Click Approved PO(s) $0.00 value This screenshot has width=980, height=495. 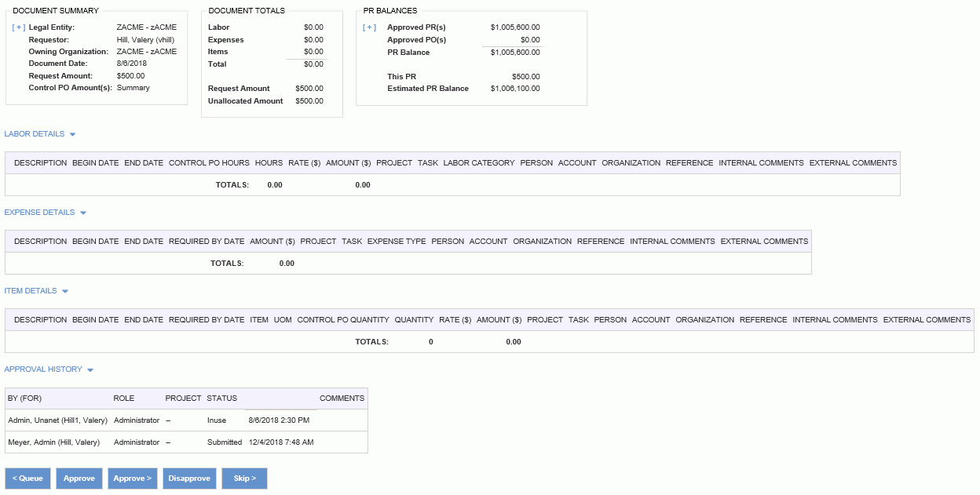(x=530, y=40)
